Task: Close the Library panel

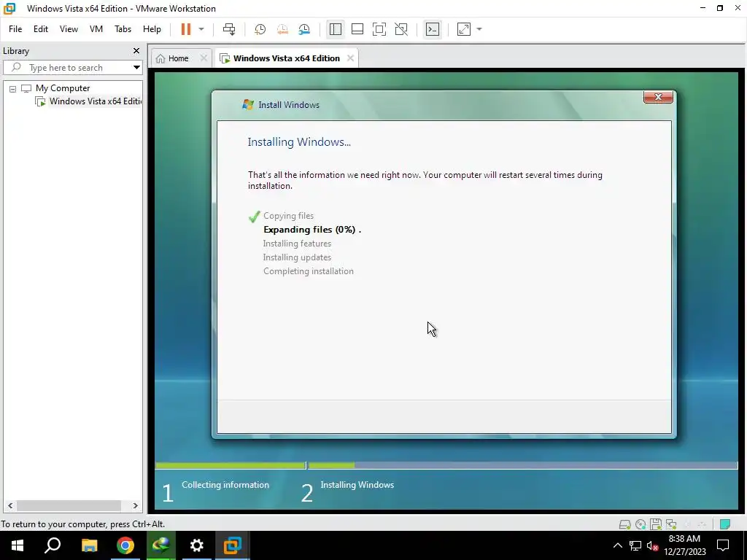Action: [x=136, y=50]
